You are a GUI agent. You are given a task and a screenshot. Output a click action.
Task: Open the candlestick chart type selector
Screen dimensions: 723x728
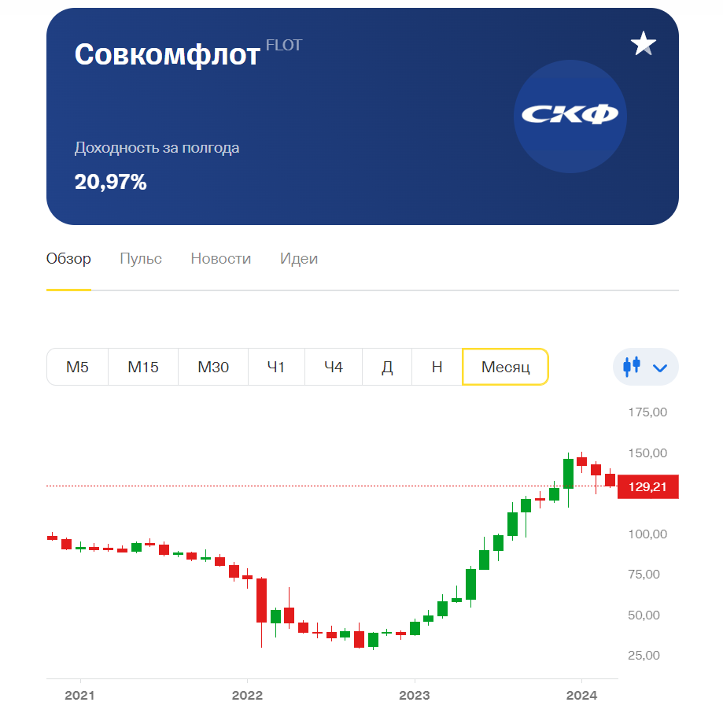645,367
